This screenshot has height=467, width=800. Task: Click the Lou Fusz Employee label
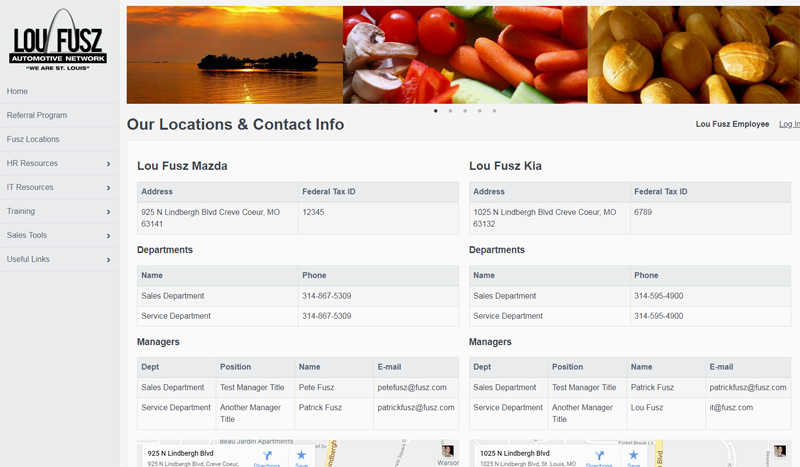[x=732, y=124]
